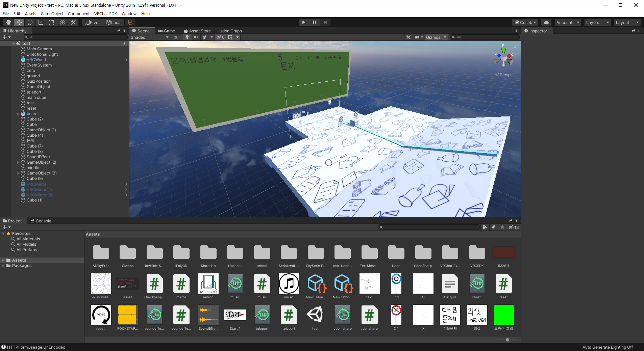Toggle scene lighting bulb icon
Image resolution: width=644 pixels, height=351 pixels.
click(187, 37)
